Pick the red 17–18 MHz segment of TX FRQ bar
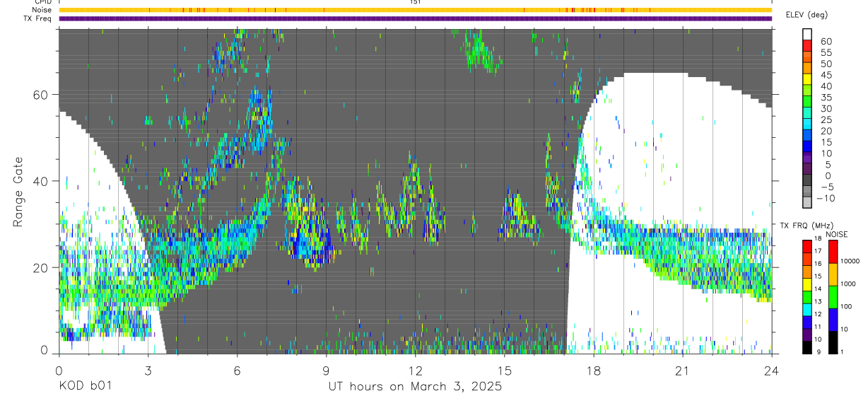Viewport: 868px width, 401px height. click(807, 246)
